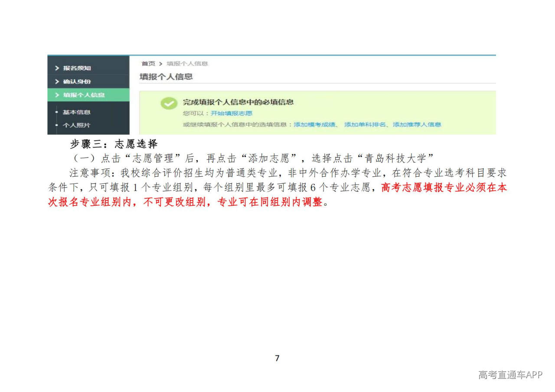
Task: Click the 步骤三：志愿选择 heading
Action: click(x=114, y=144)
